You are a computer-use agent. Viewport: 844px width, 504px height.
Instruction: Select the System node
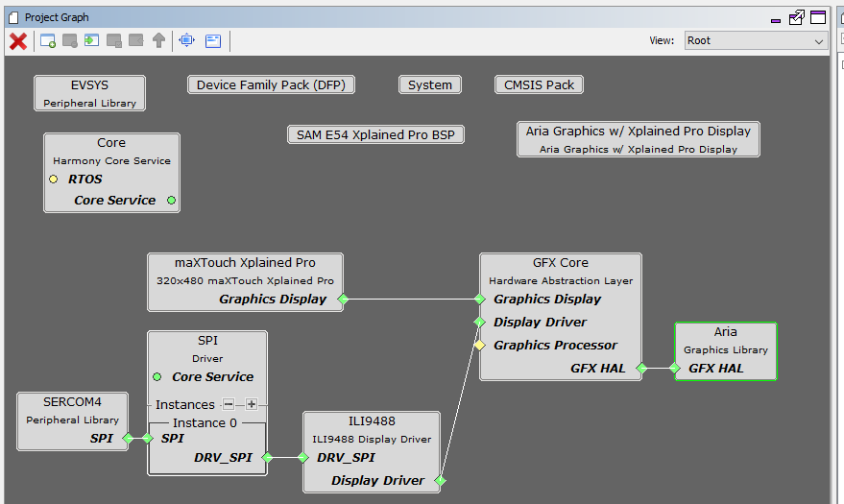[x=430, y=85]
